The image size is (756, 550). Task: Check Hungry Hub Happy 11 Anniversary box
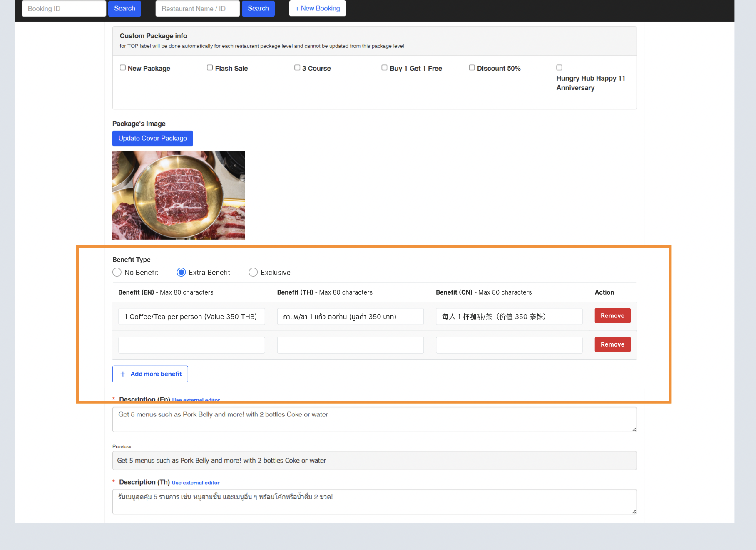point(559,68)
